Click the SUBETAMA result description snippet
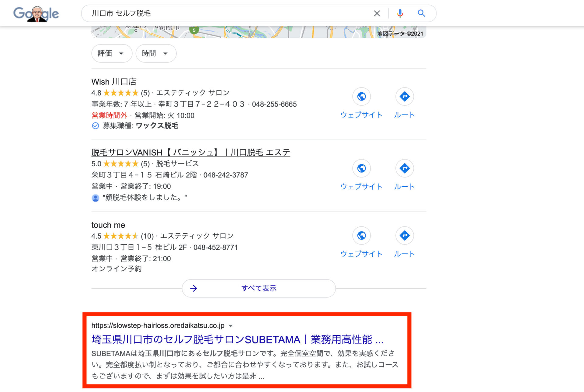Screen dimensions: 584x392 point(245,365)
